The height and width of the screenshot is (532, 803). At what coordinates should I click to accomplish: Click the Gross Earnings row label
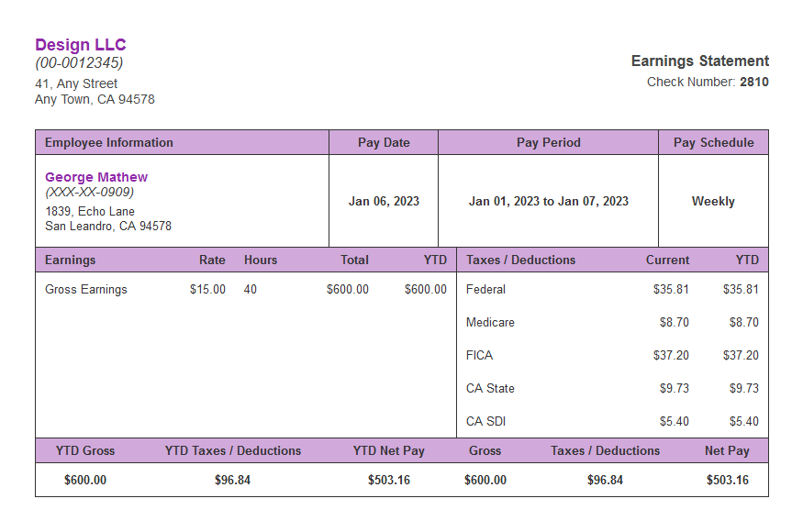(85, 289)
